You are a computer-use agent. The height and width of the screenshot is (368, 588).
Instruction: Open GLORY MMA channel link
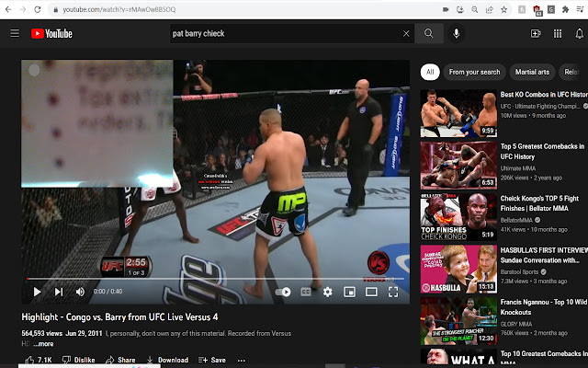click(x=516, y=324)
